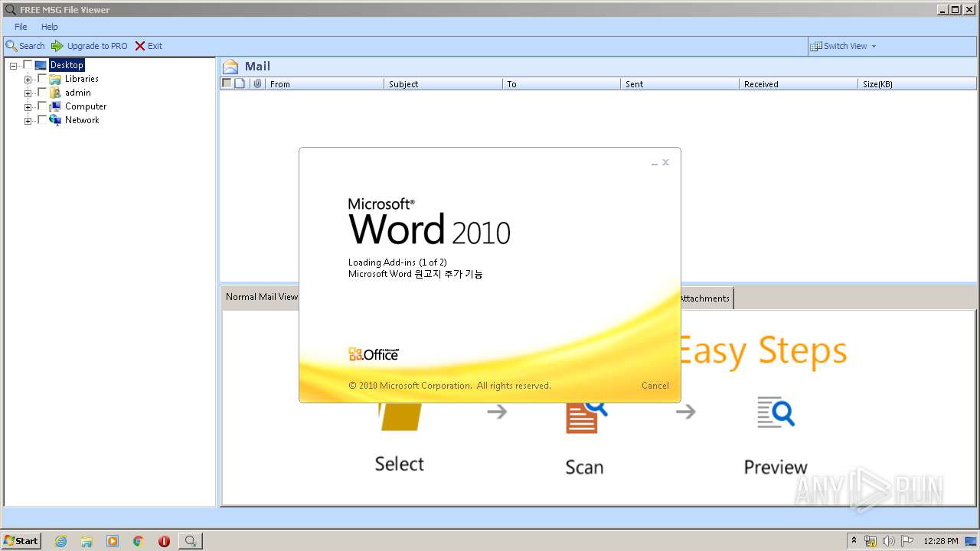
Task: Click the Action Center flag tray icon
Action: tap(907, 541)
